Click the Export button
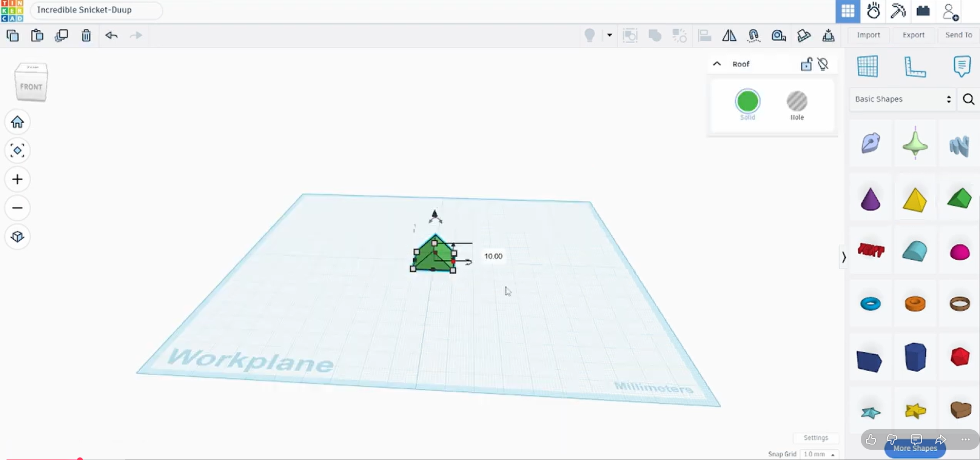 [x=914, y=35]
